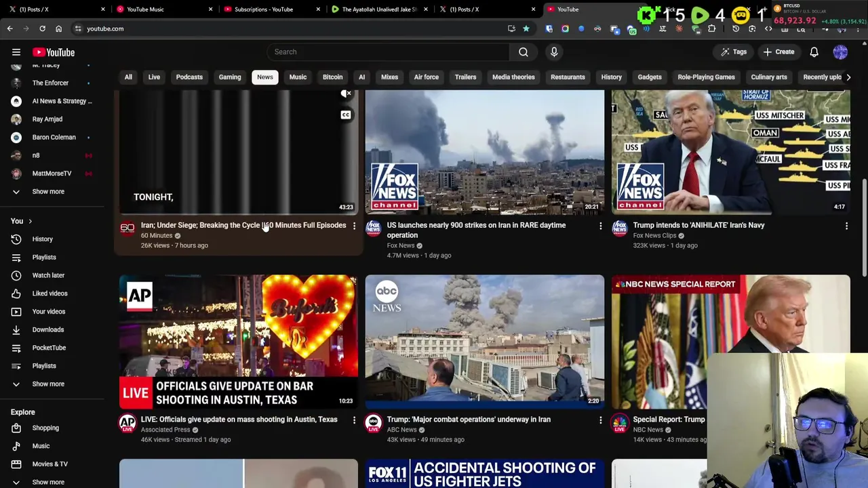Open the Baron Coleman channel subscription

54,137
